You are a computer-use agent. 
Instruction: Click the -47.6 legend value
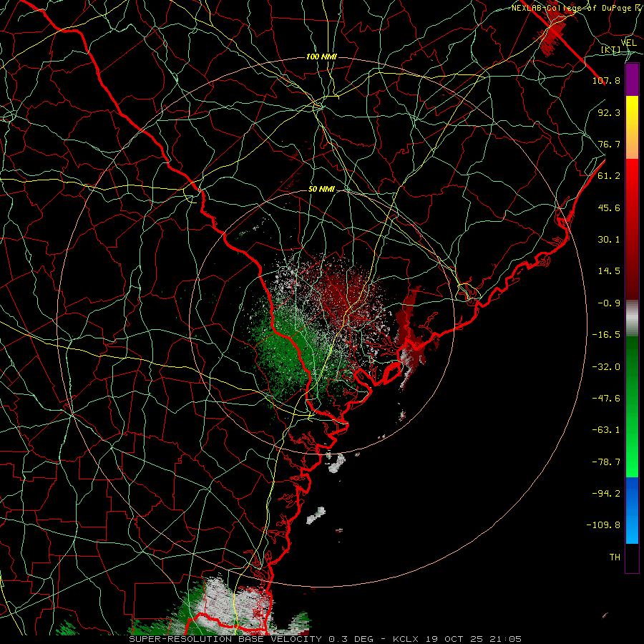606,399
